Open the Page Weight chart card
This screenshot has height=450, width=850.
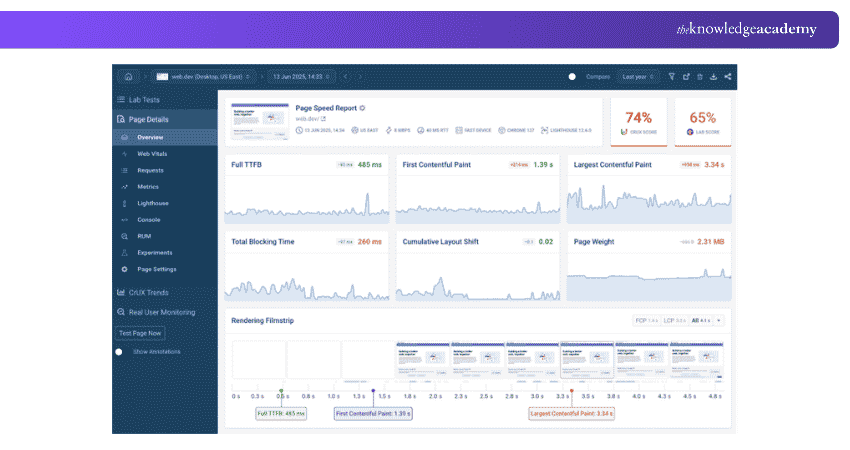pyautogui.click(x=649, y=267)
